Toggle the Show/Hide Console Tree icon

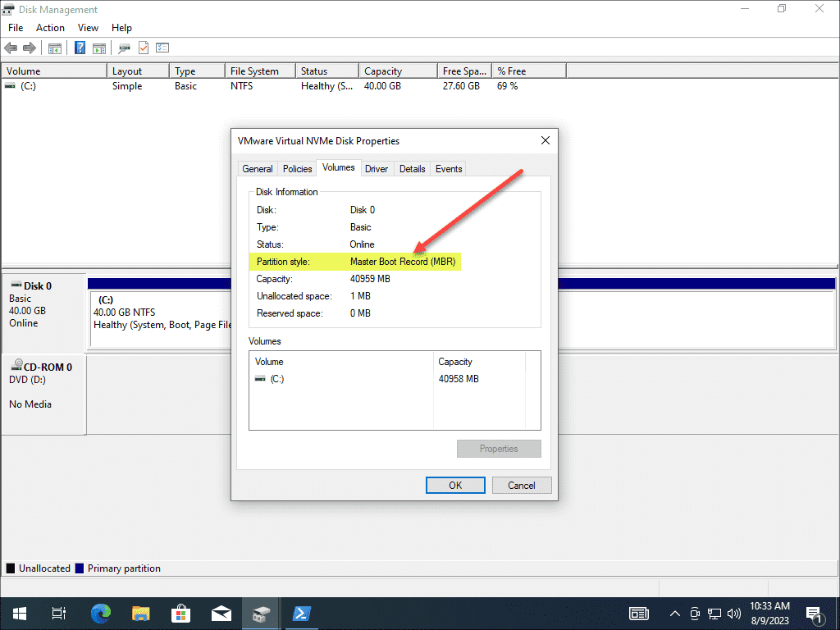click(x=55, y=48)
